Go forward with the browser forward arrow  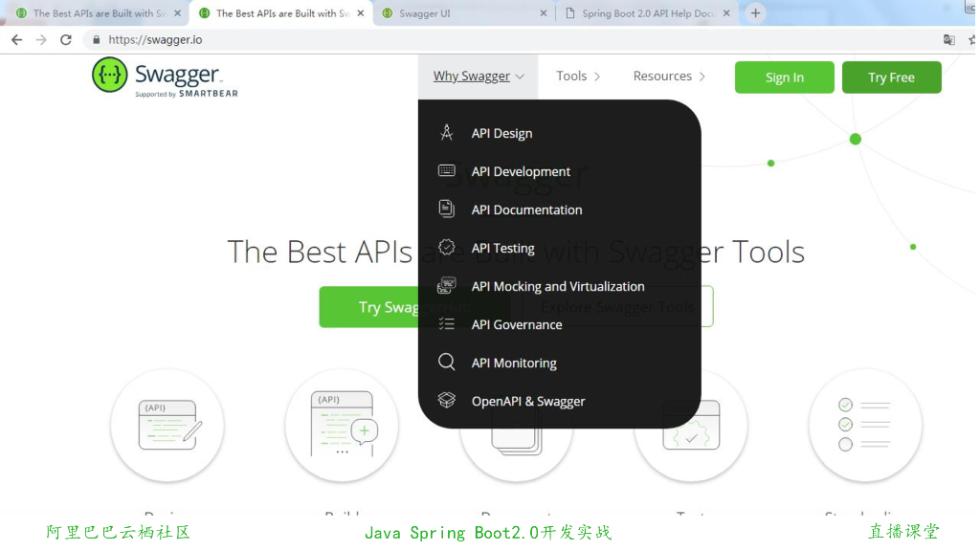coord(41,40)
